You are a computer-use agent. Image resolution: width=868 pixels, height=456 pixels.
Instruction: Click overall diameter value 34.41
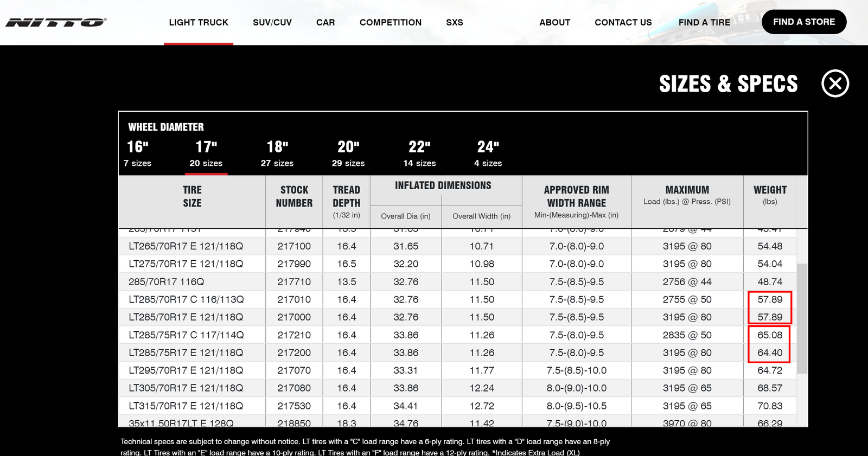(406, 406)
